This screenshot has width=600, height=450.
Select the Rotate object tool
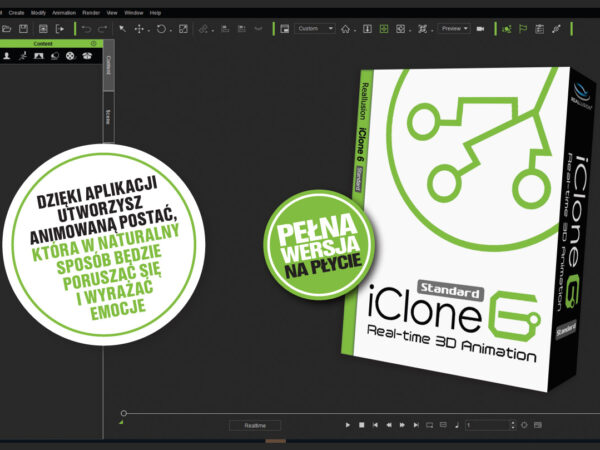[x=161, y=29]
